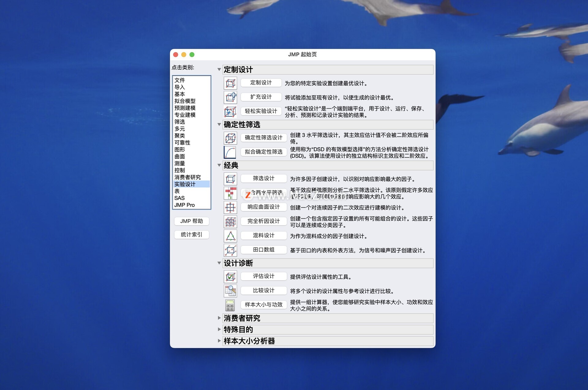This screenshot has width=588, height=390.
Task: Collapse the 设计诊断 section
Action: pyautogui.click(x=219, y=263)
